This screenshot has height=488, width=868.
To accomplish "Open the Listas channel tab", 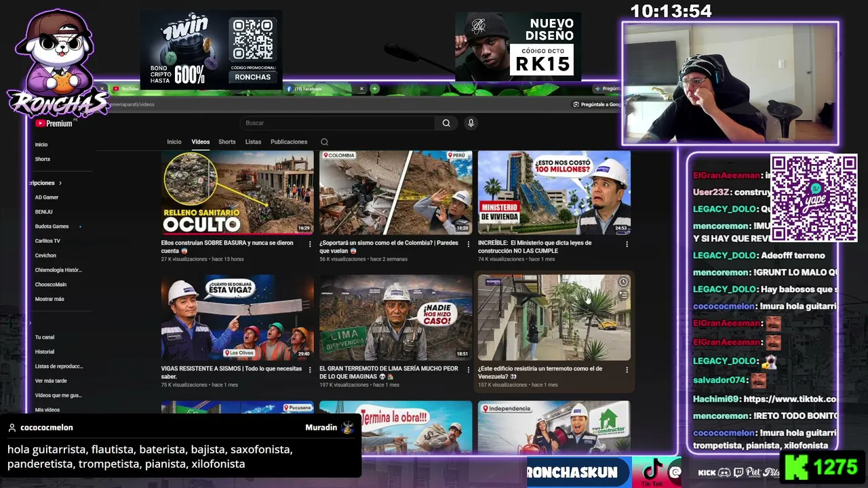I will tap(253, 142).
